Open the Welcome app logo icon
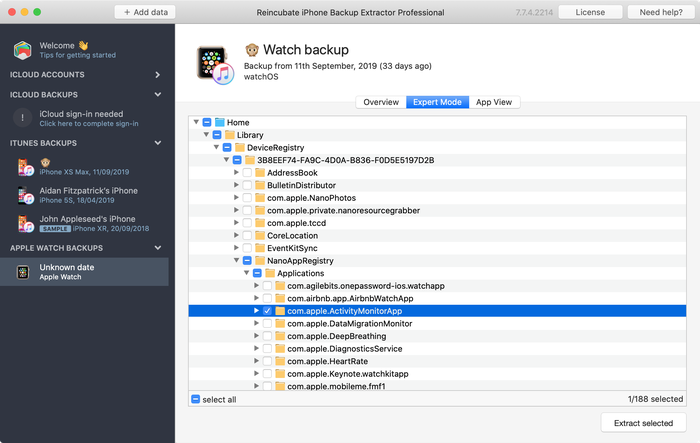700x443 pixels. click(x=22, y=50)
